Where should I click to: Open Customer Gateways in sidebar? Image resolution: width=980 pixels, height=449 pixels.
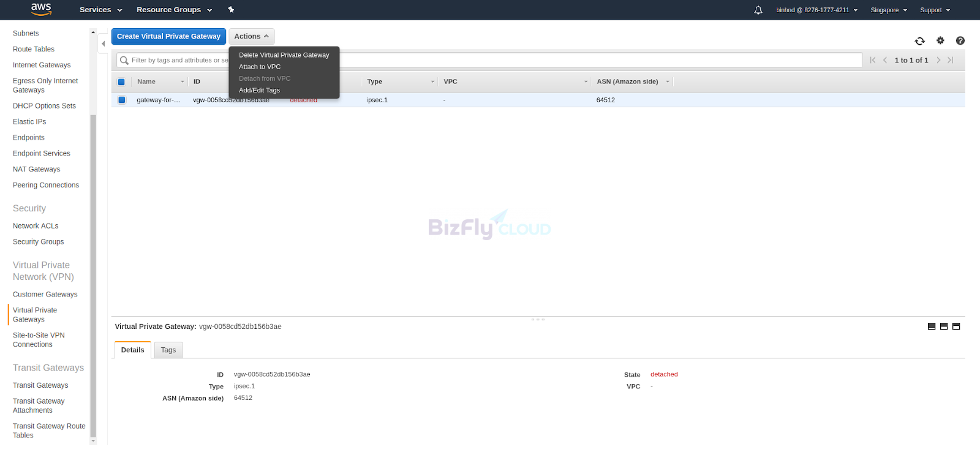click(45, 295)
